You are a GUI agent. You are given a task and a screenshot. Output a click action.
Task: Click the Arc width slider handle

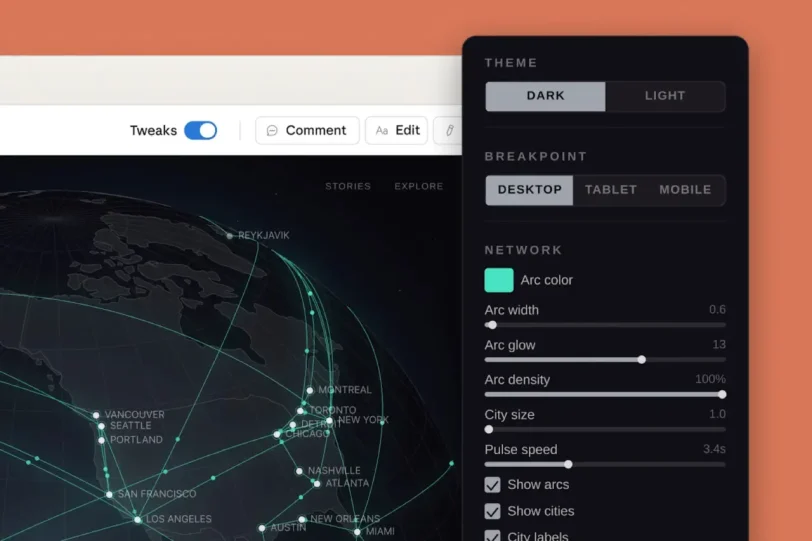(492, 325)
